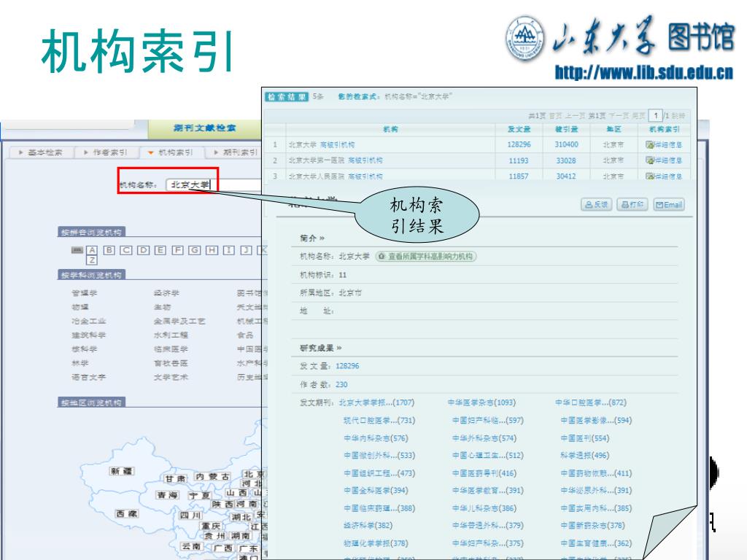Browse institutions by pinyin letter H

coord(212,250)
